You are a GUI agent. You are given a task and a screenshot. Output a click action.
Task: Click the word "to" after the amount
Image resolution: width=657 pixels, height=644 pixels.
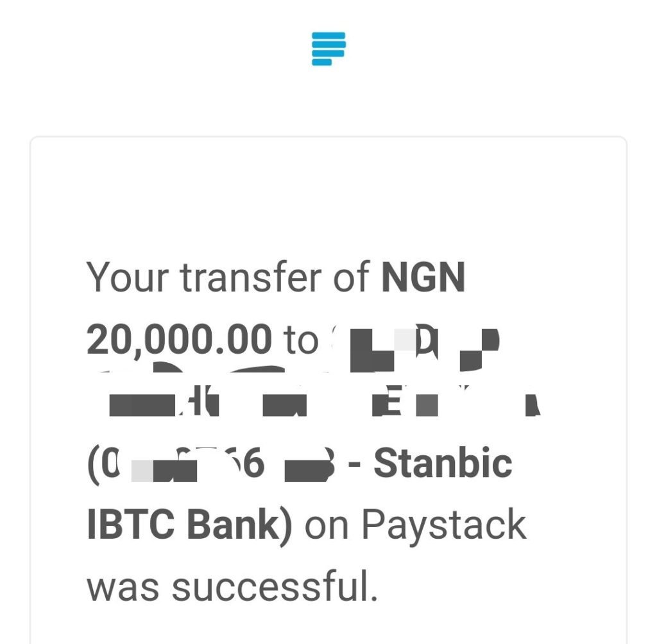[300, 340]
